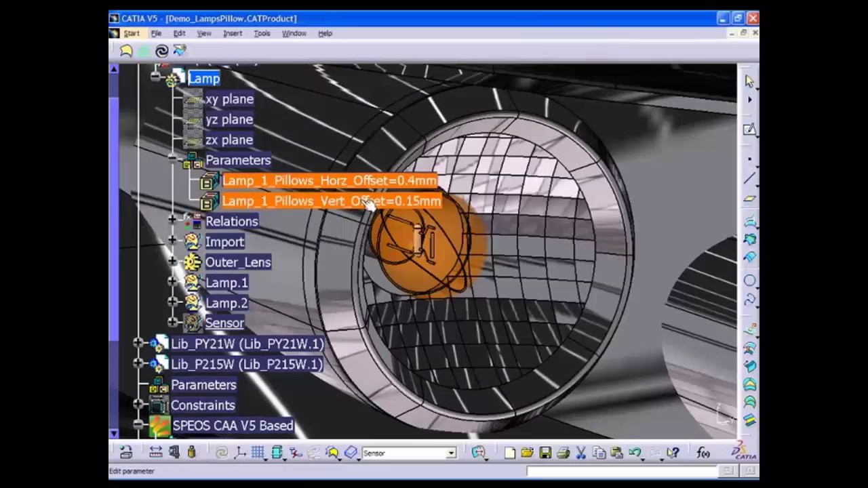The height and width of the screenshot is (488, 868).
Task: Open the View menu
Action: pyautogui.click(x=204, y=33)
